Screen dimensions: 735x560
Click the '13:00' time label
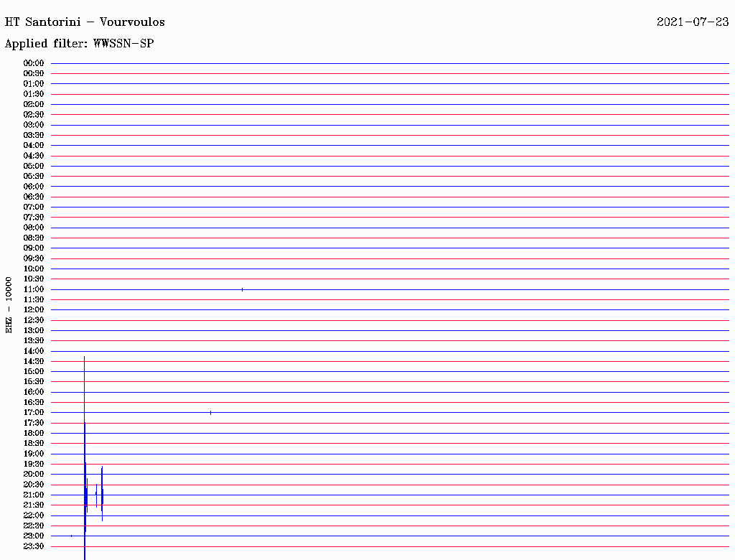click(34, 330)
